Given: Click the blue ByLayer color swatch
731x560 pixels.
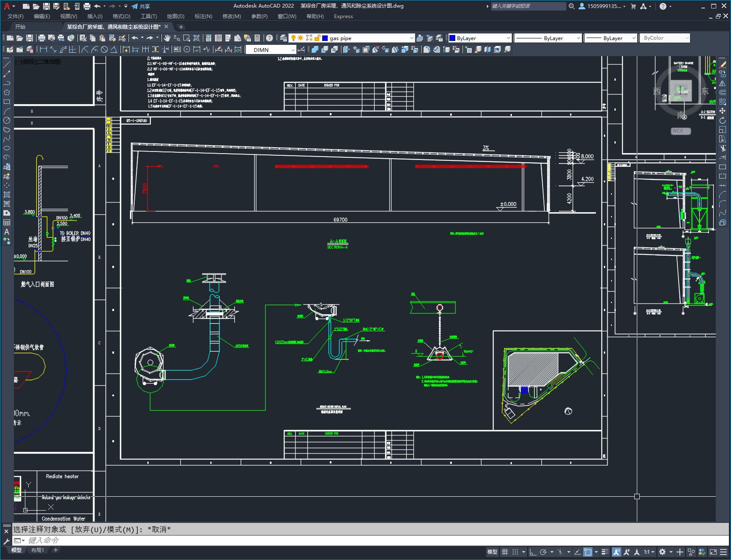Looking at the screenshot, I should (x=452, y=38).
